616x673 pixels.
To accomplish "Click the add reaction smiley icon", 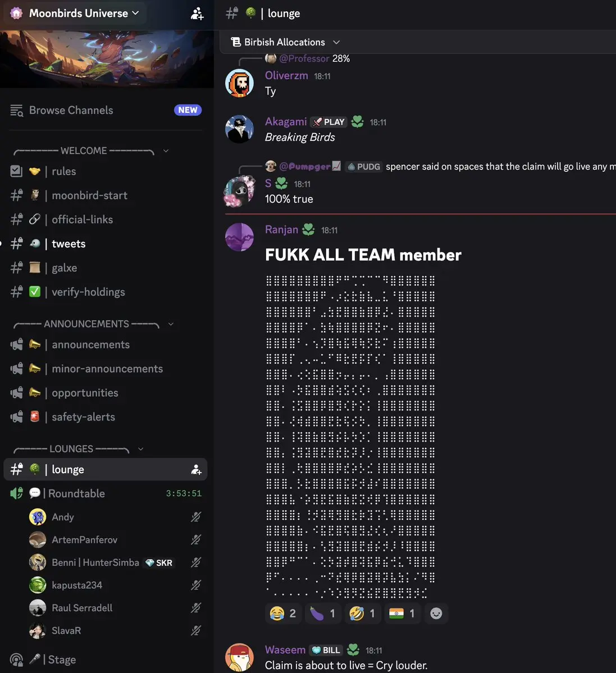I will (436, 614).
